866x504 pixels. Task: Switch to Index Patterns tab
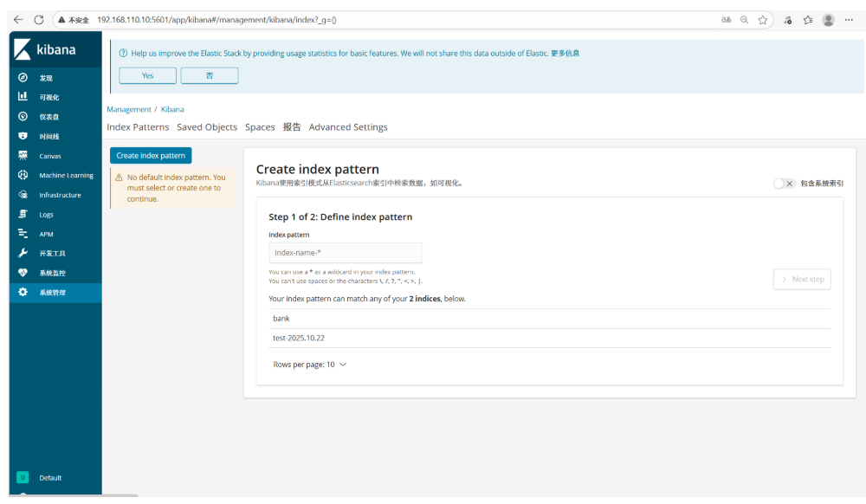point(138,127)
